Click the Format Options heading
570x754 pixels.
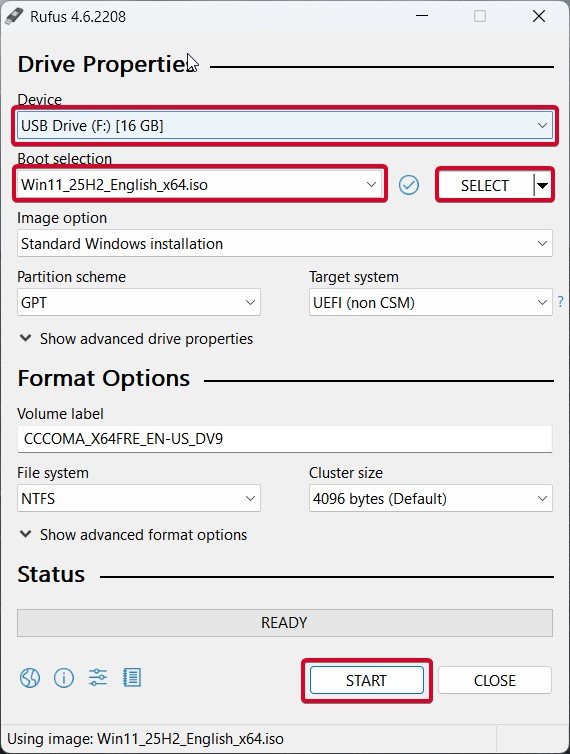pyautogui.click(x=103, y=378)
